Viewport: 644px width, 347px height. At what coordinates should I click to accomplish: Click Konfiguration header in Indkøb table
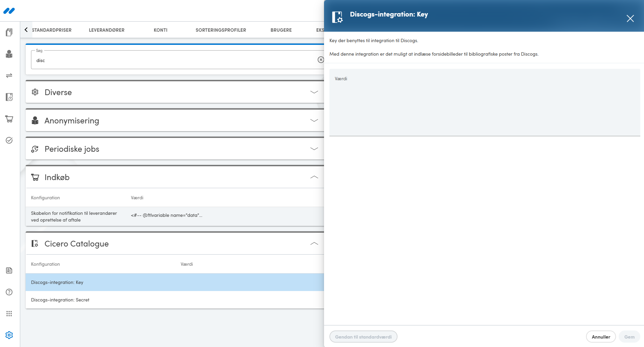click(46, 198)
